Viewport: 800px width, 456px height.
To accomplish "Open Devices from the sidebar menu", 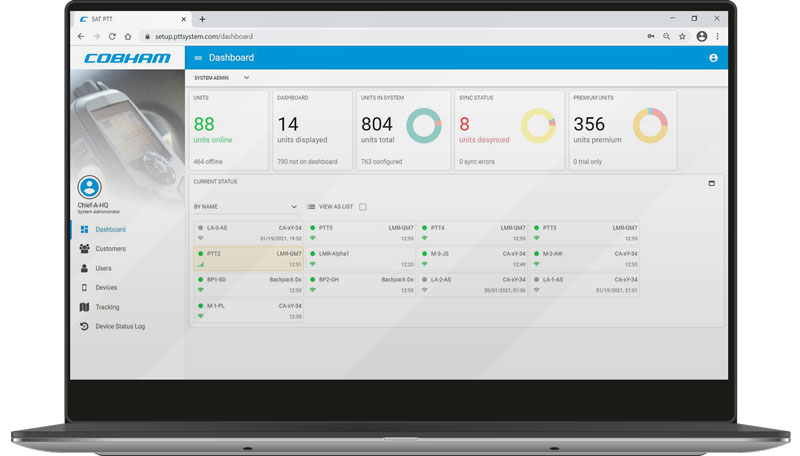I will (105, 288).
